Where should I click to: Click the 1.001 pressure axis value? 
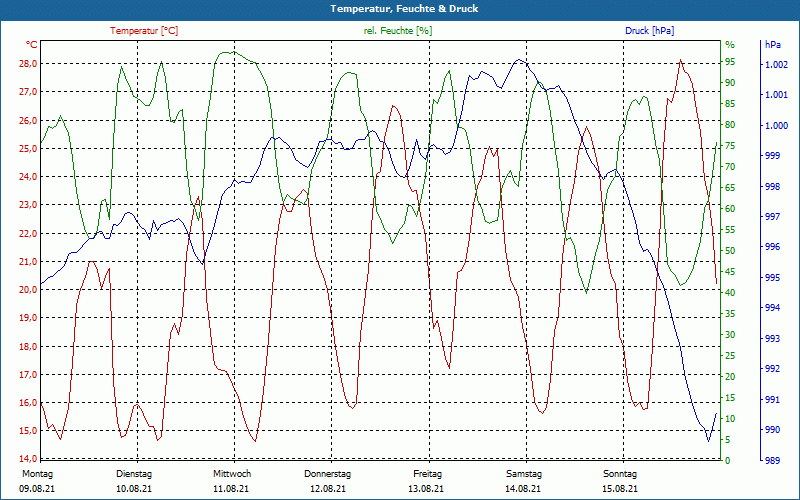click(x=777, y=94)
